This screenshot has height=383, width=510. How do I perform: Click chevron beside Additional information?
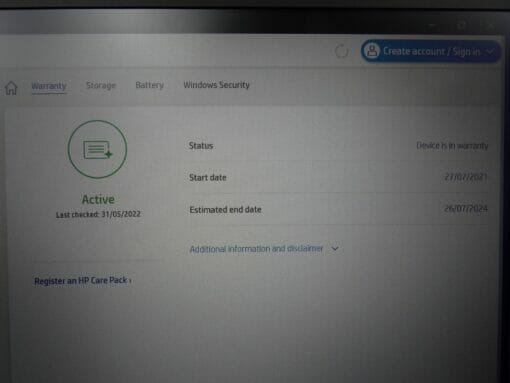click(335, 248)
